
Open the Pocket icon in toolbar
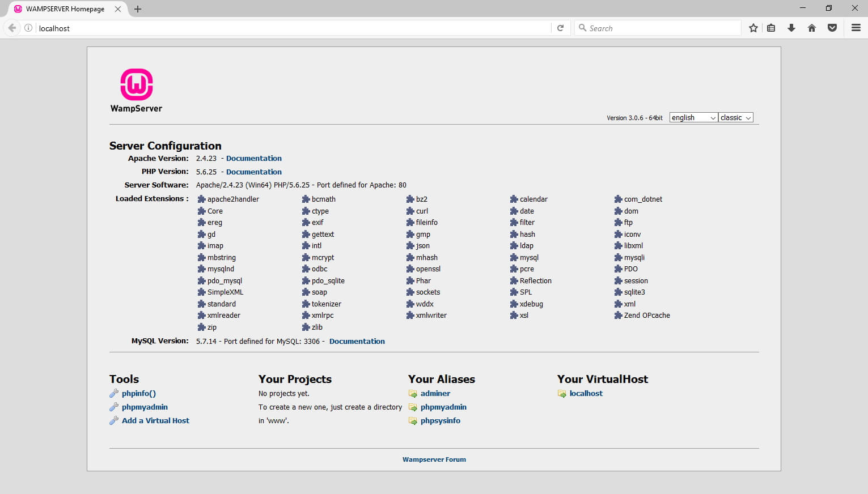832,28
